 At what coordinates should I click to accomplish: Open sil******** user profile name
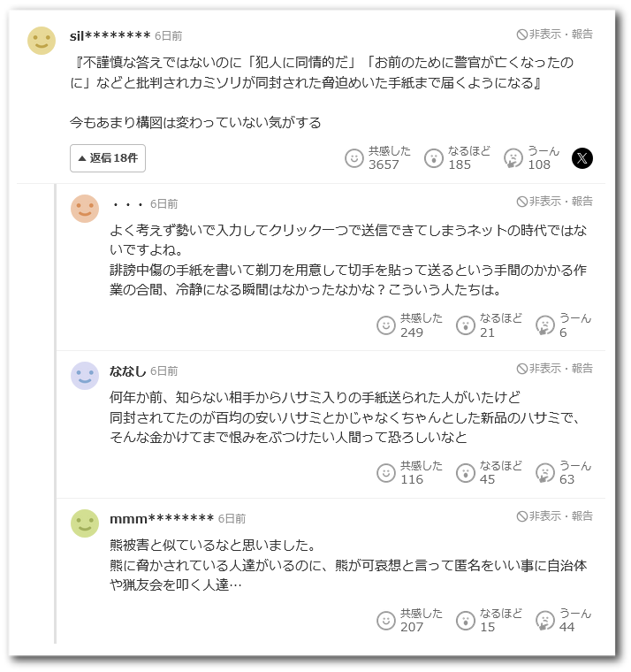[x=110, y=35]
